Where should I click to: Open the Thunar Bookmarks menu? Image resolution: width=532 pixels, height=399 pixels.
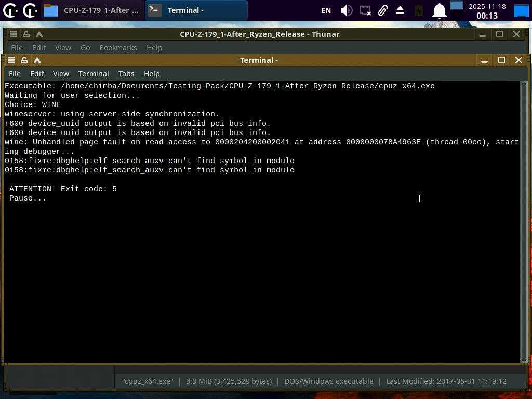click(118, 48)
